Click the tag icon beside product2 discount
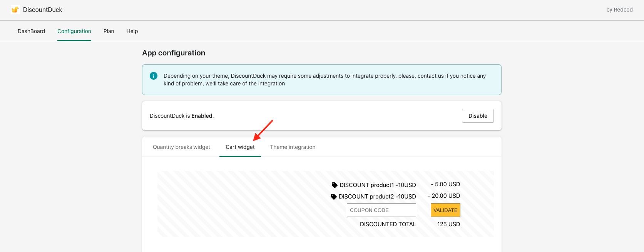 tap(334, 197)
